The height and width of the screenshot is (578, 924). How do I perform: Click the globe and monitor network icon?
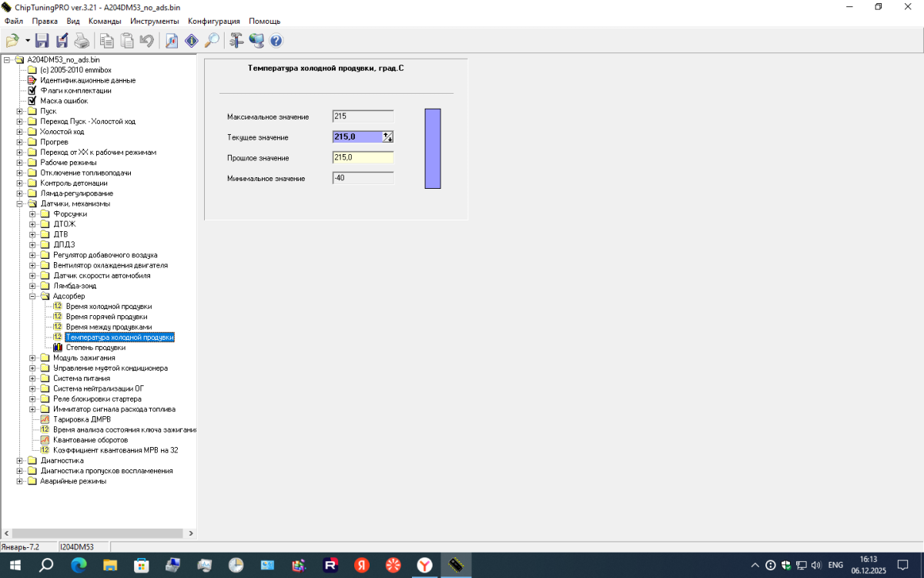(x=256, y=40)
